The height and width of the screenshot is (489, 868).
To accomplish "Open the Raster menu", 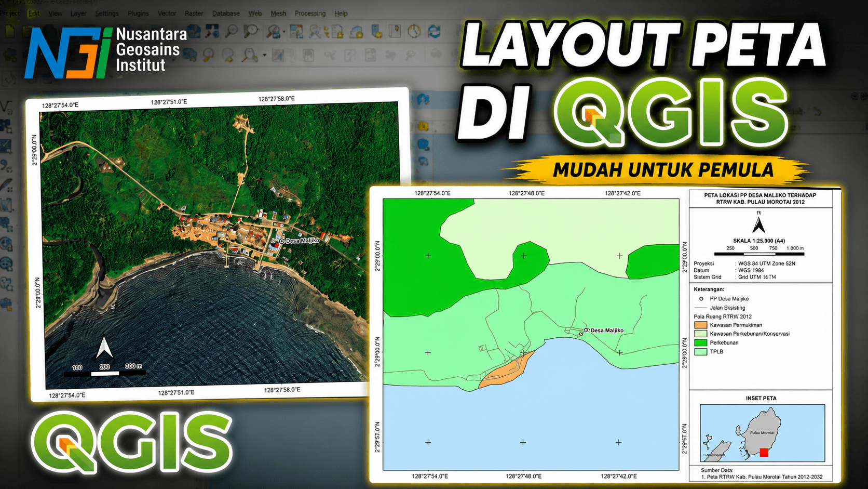I will pyautogui.click(x=194, y=13).
